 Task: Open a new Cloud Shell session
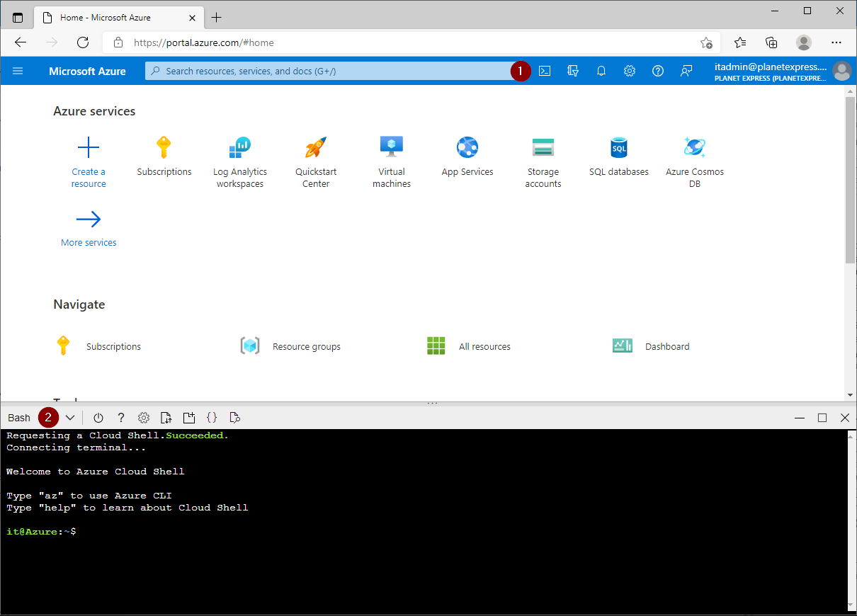pyautogui.click(x=188, y=418)
